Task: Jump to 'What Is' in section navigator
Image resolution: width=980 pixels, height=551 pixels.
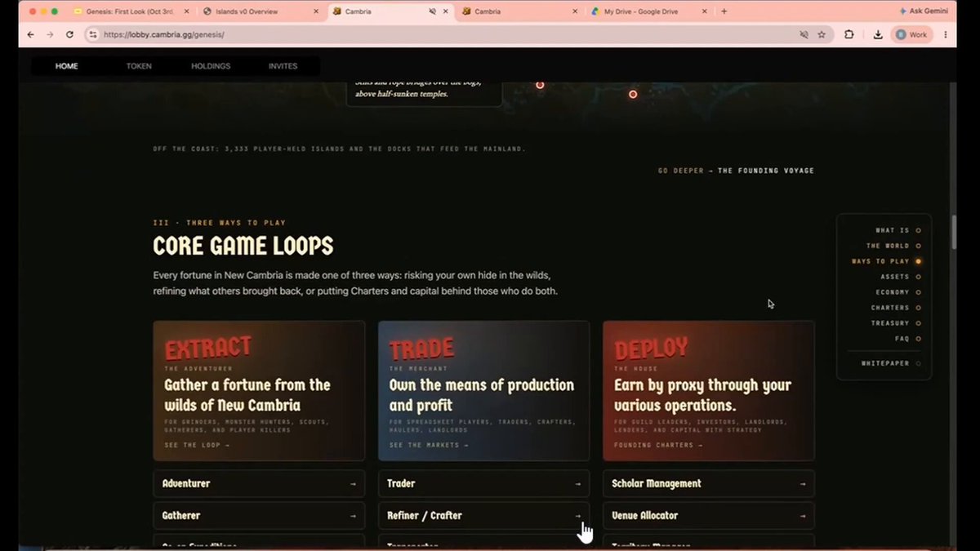Action: click(898, 230)
